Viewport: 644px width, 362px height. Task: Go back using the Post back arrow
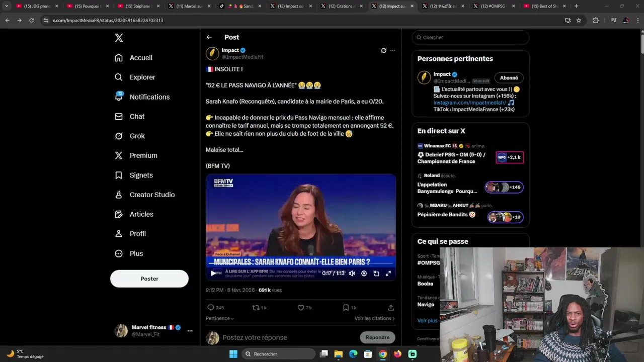point(209,37)
